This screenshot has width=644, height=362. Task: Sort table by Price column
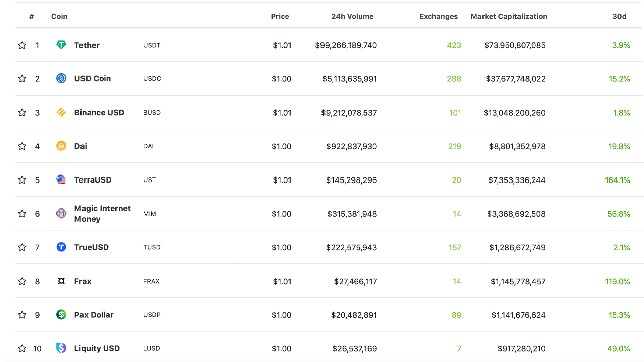[x=280, y=16]
